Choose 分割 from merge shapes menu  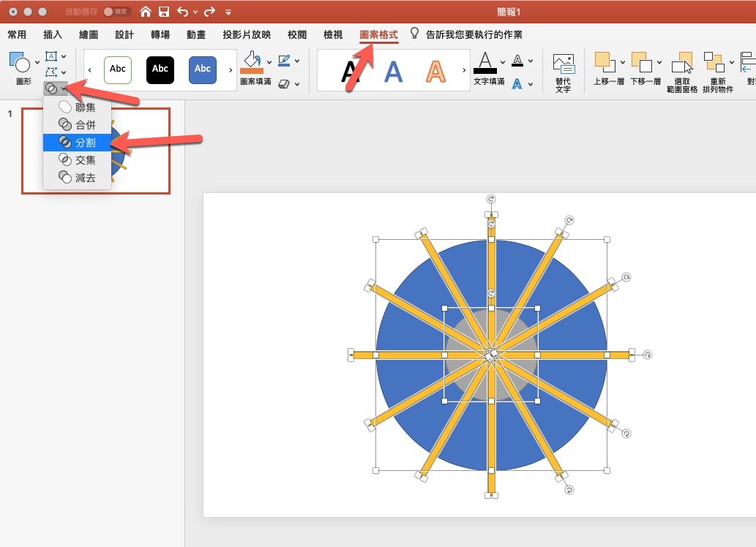(x=85, y=143)
